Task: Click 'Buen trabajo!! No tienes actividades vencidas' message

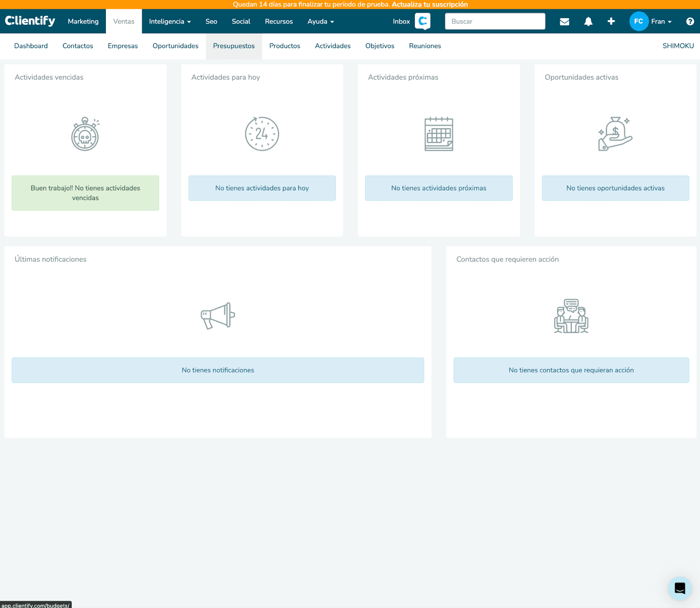Action: [85, 193]
